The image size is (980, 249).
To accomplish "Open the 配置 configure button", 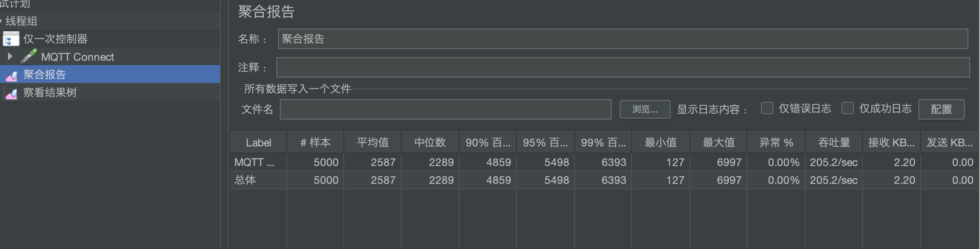I will (941, 109).
